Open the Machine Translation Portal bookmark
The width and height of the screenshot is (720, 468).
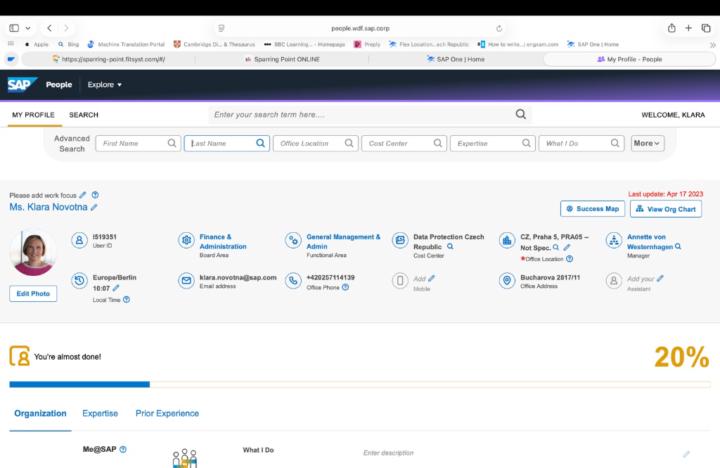tap(126, 45)
